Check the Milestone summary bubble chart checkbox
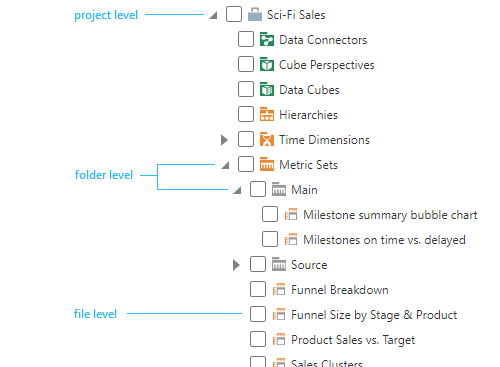 270,214
